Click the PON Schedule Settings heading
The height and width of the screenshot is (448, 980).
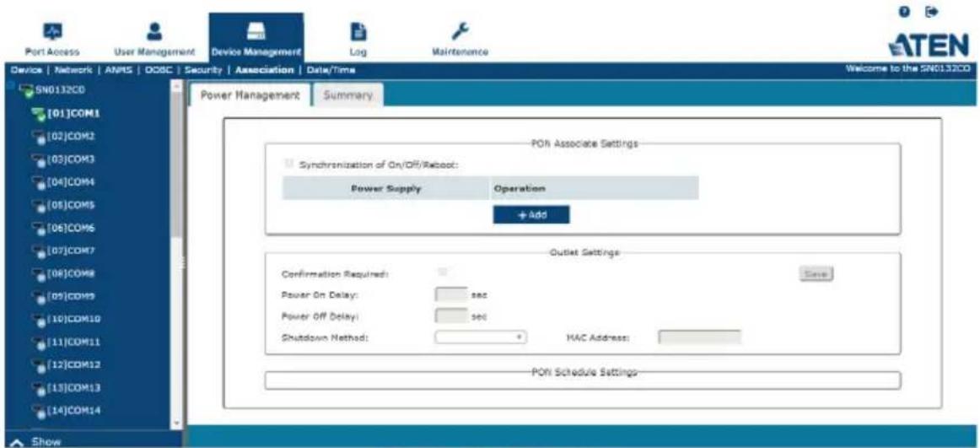coord(584,372)
